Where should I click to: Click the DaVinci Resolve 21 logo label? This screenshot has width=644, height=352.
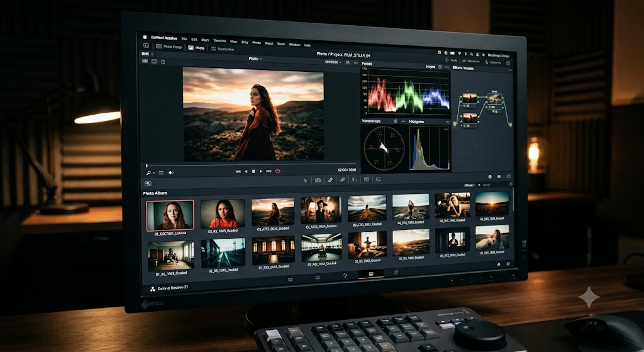[169, 288]
